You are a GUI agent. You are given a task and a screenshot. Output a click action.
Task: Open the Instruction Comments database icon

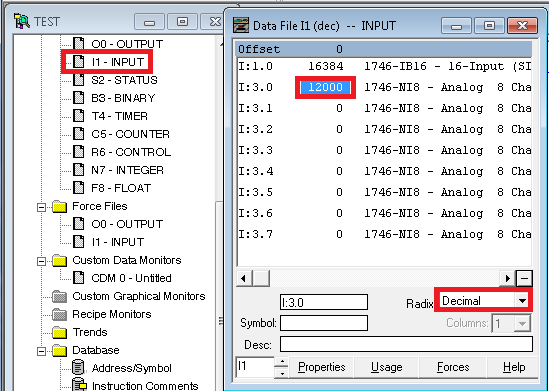tap(79, 384)
